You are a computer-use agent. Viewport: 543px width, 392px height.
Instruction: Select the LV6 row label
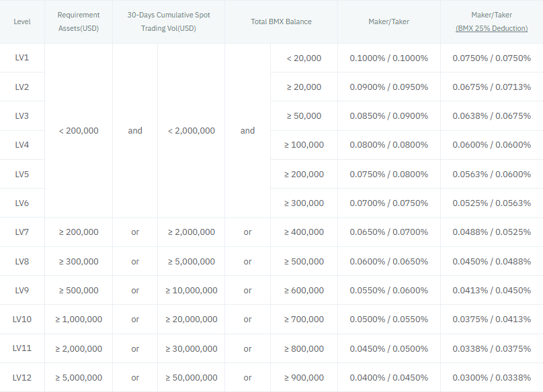click(x=22, y=203)
